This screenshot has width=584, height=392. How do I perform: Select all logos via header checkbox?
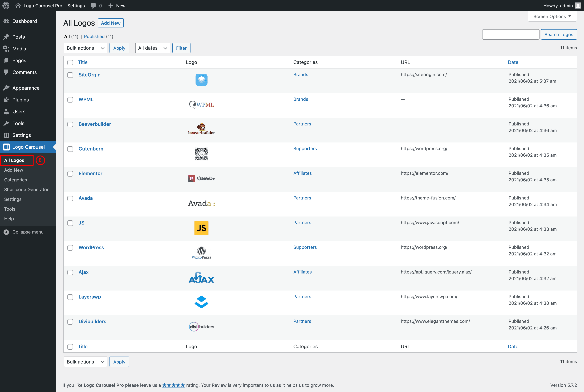pos(70,63)
